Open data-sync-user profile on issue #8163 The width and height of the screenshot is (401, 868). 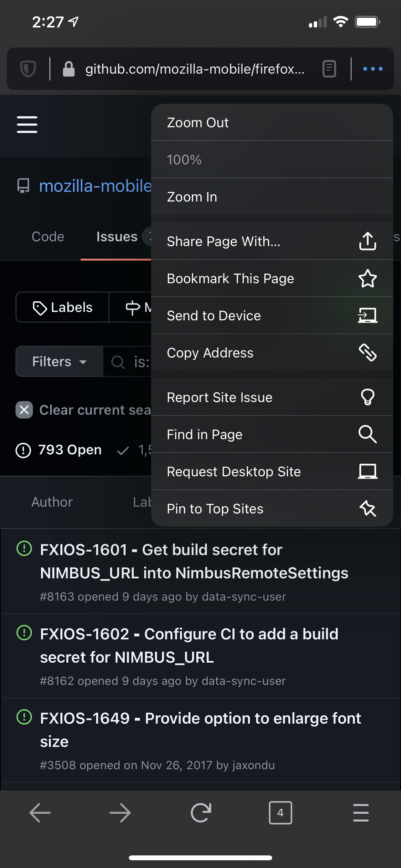tap(244, 596)
